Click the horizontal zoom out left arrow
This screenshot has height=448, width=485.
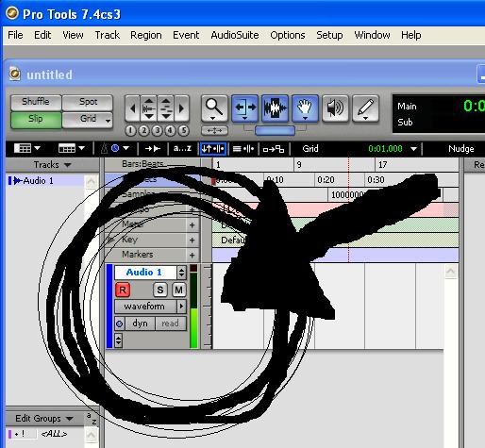coord(132,108)
